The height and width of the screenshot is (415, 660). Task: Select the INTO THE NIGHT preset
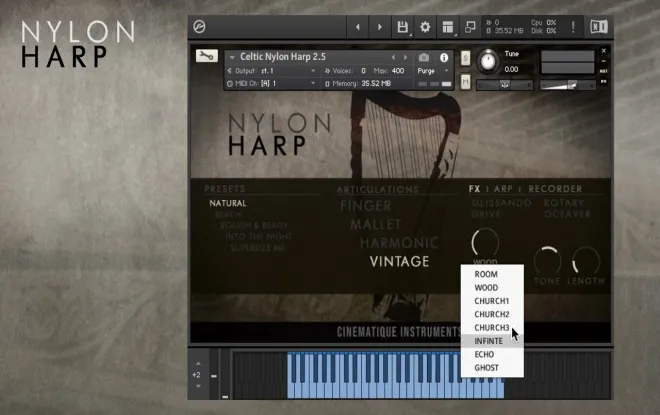259,237
